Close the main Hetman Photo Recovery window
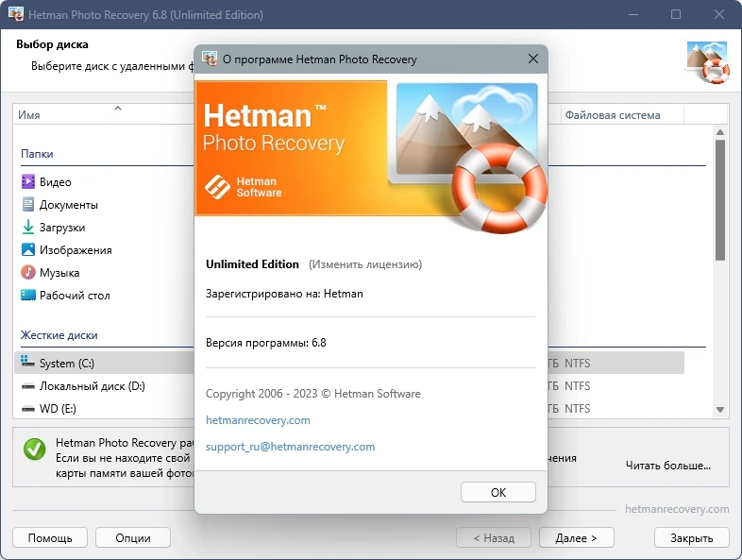Viewport: 742px width, 560px height. click(x=719, y=14)
